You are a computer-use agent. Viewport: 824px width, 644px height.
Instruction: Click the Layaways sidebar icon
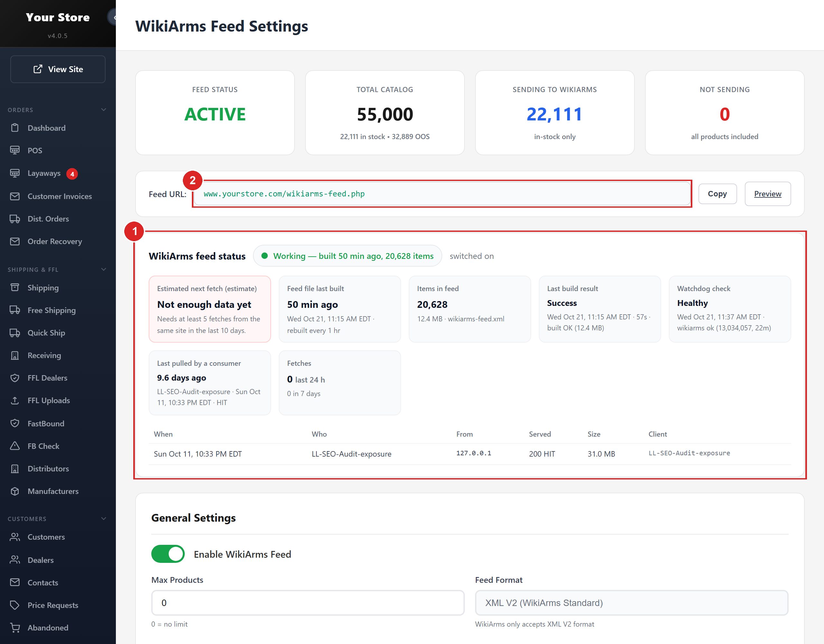tap(15, 173)
